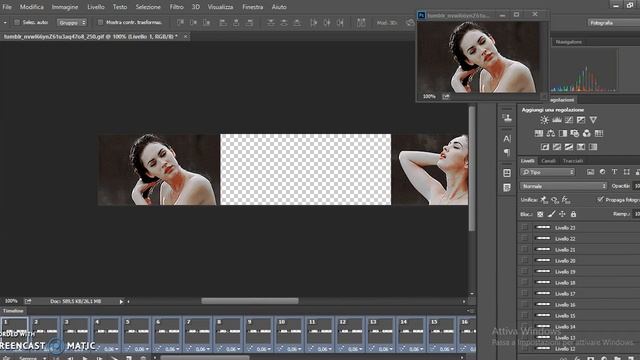Open the Tipo layer filter dropdown

point(547,172)
